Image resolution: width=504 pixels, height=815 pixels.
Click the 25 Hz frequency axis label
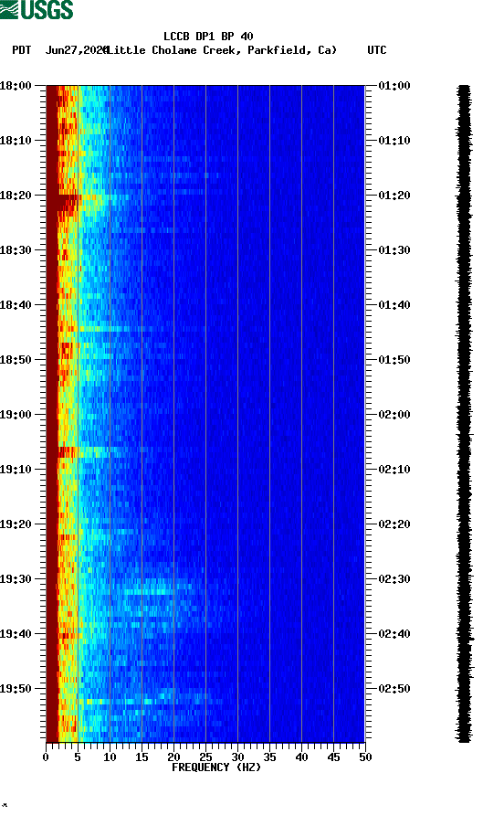(205, 757)
